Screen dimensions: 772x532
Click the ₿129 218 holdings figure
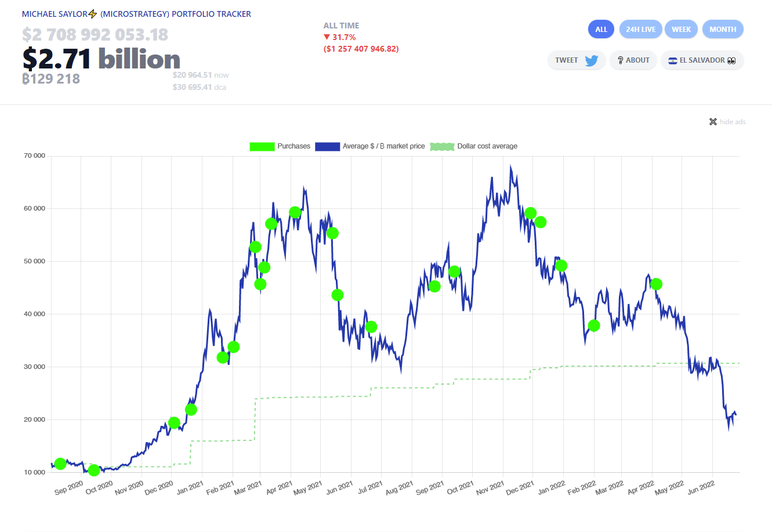[x=51, y=79]
